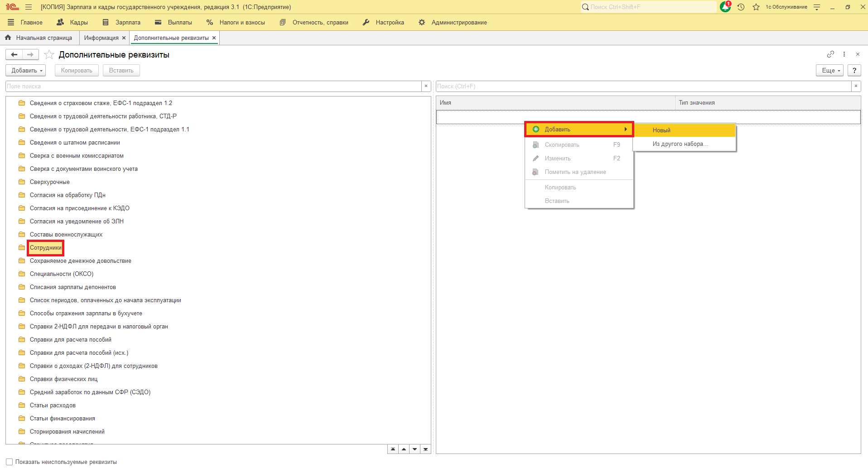The image size is (868, 473).
Task: Select Сверка с военным комиссариатом folder
Action: coord(77,156)
